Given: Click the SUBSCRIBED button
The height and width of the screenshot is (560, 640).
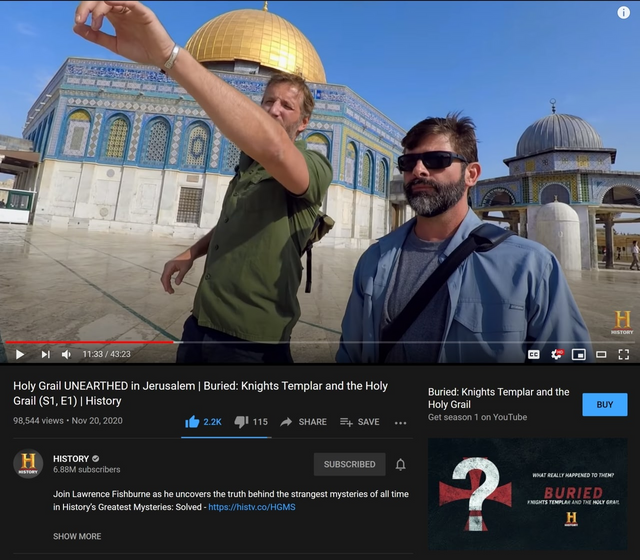Looking at the screenshot, I should coord(349,464).
